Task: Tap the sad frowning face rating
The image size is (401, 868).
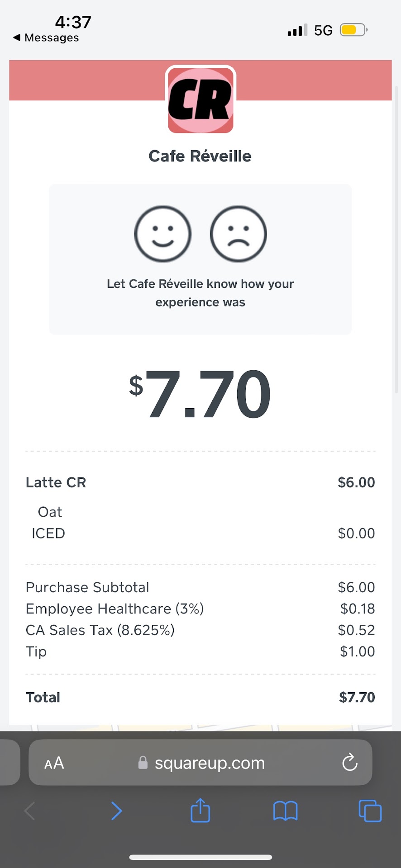Action: 239,234
